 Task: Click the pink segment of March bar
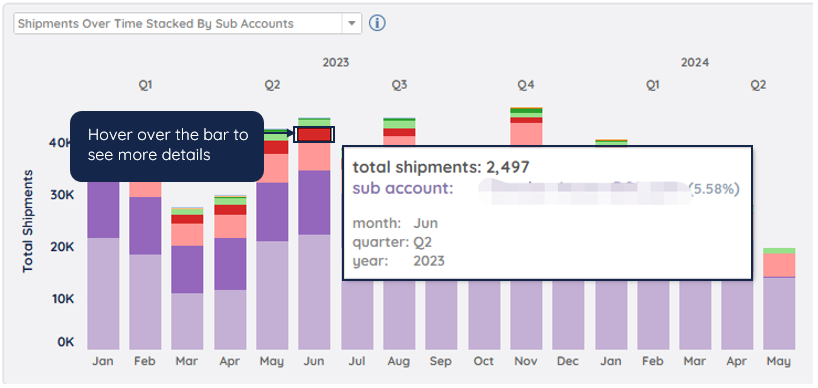tap(187, 235)
